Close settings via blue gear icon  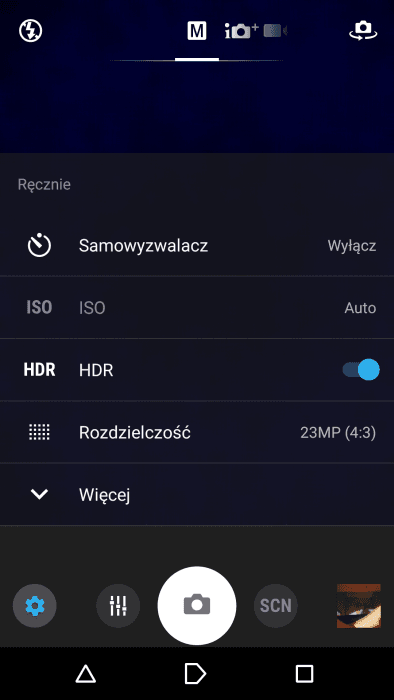click(35, 606)
